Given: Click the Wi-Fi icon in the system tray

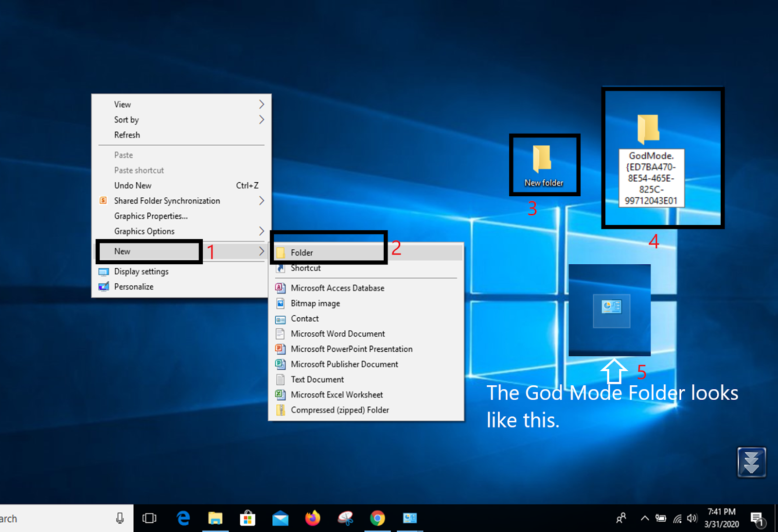Looking at the screenshot, I should [677, 518].
